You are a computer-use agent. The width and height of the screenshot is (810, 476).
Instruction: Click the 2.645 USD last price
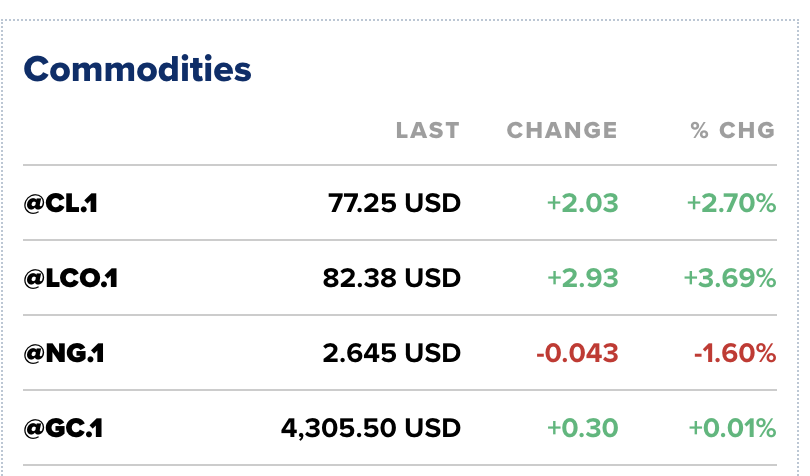[392, 354]
